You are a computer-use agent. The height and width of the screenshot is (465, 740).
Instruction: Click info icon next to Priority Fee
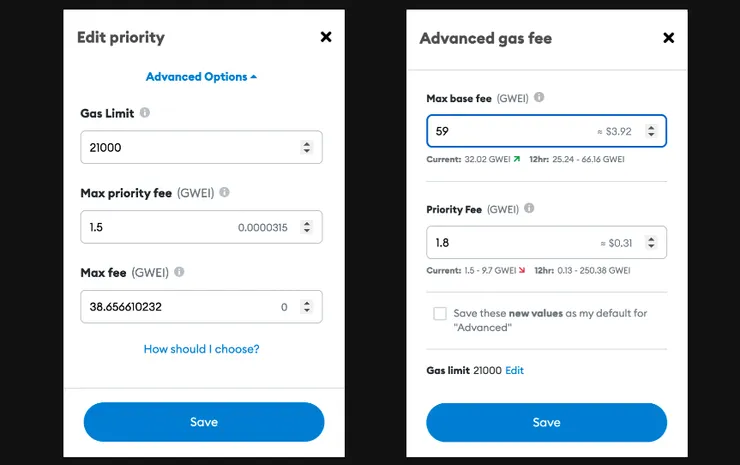click(x=529, y=209)
